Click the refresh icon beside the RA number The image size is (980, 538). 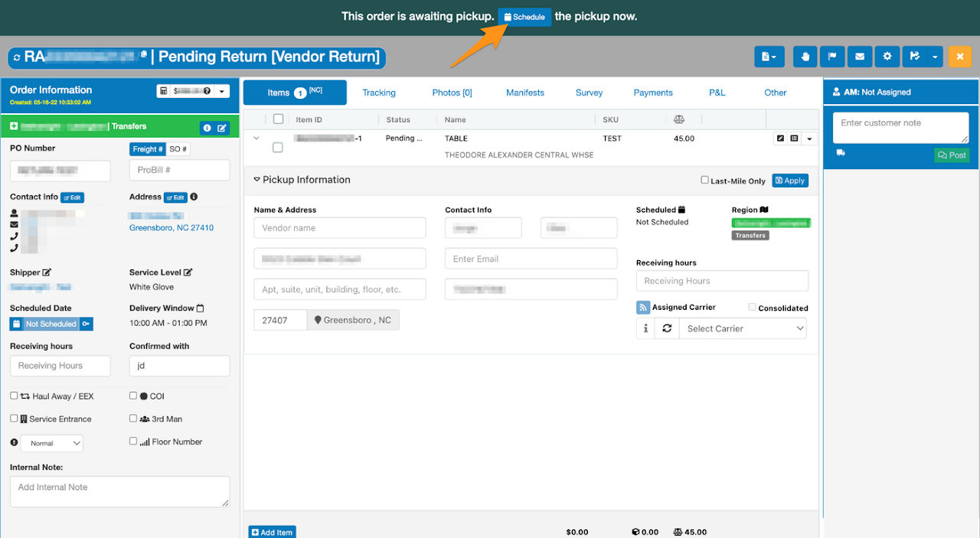(x=18, y=57)
